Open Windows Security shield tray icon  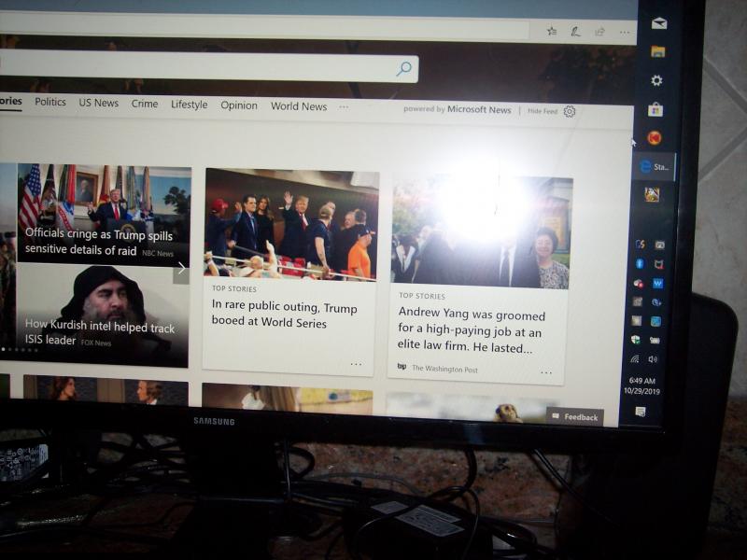[636, 340]
